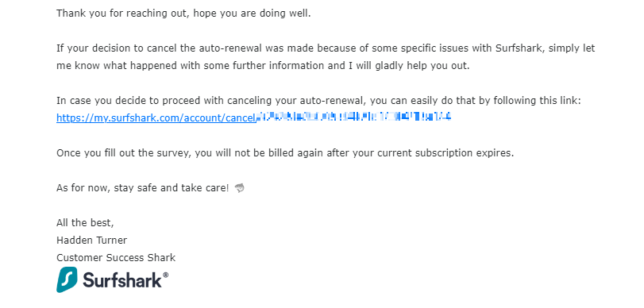Screen dimensions: 644x308
Task: Click the 'Thank you for reaching out' line
Action: 183,13
